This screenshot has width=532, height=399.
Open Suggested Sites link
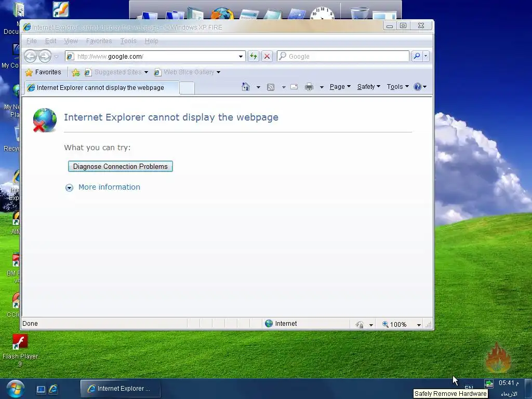coord(113,72)
